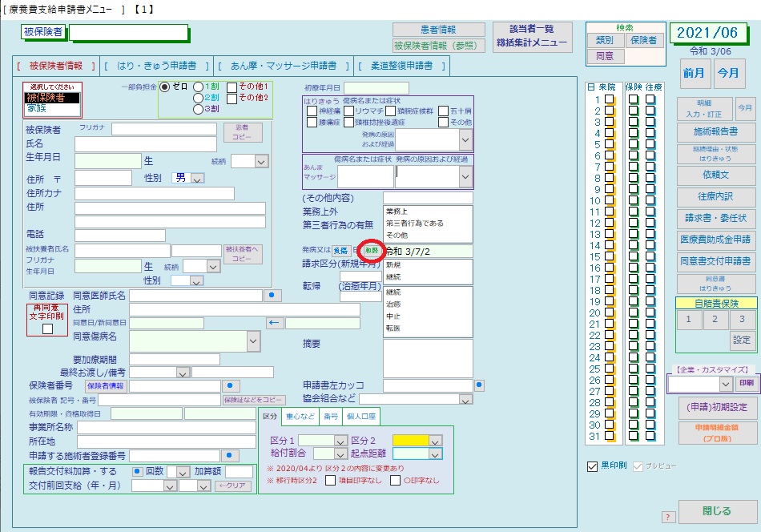
Task: Toggle the 黒印刷 checkbox
Action: point(592,466)
